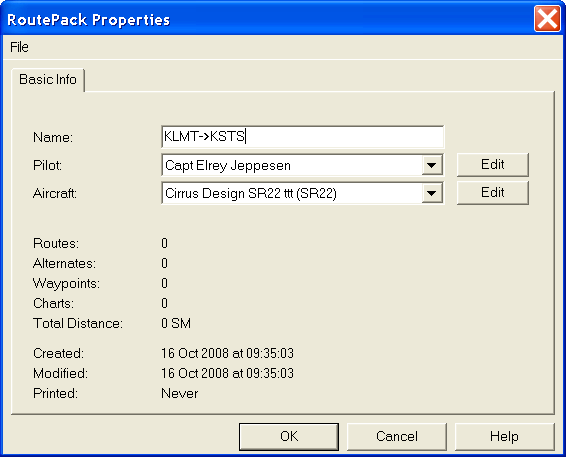Cancel the RoutePack Properties dialog
The width and height of the screenshot is (566, 457).
(397, 436)
